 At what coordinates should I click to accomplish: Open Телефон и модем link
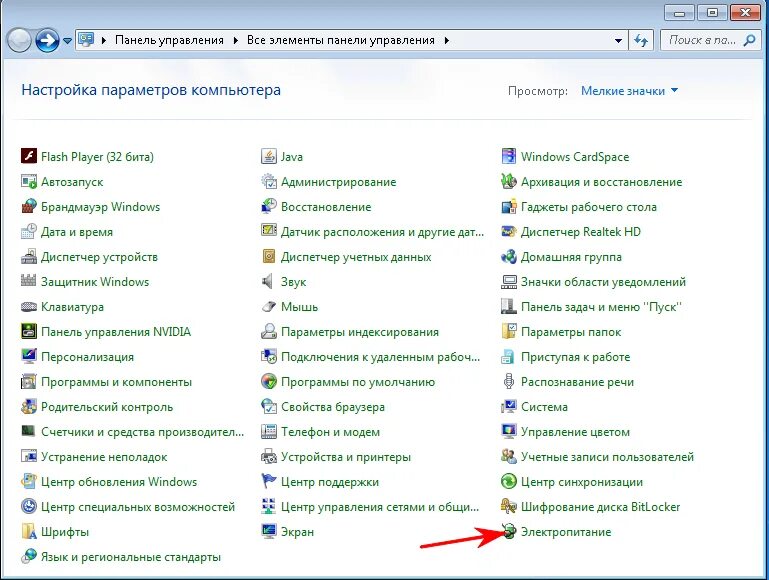coord(330,432)
